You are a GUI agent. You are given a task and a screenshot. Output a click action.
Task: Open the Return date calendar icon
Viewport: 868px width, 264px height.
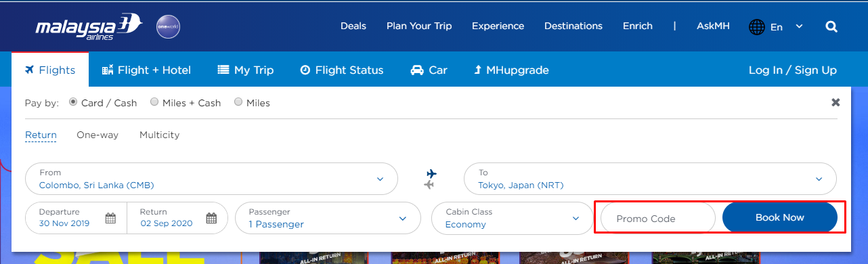click(x=211, y=218)
